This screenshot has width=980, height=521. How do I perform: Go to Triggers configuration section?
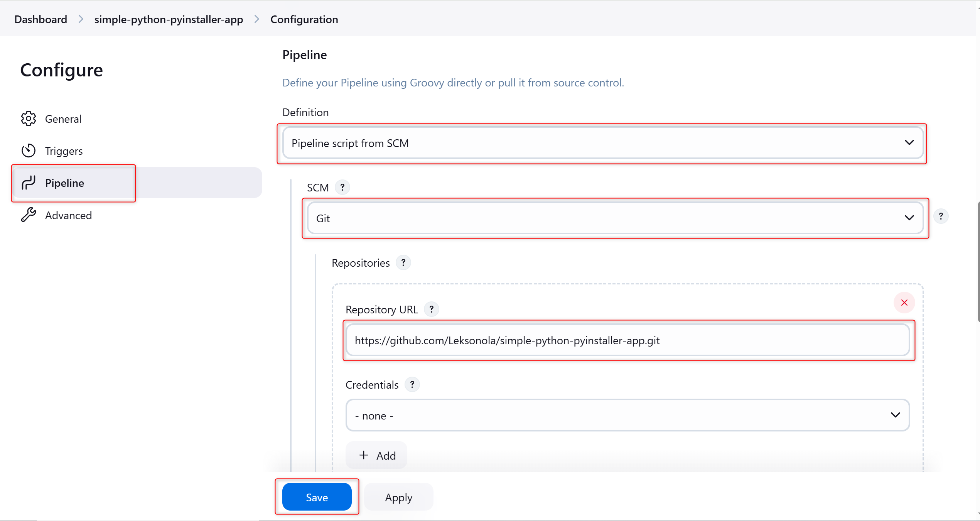(137, 151)
